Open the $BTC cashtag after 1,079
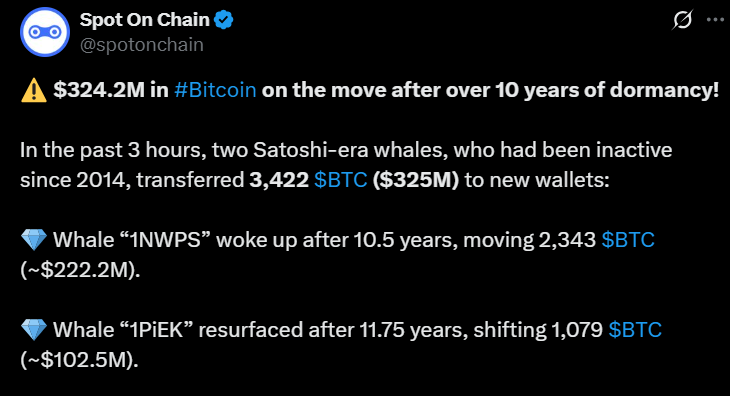This screenshot has width=730, height=396. (x=635, y=329)
